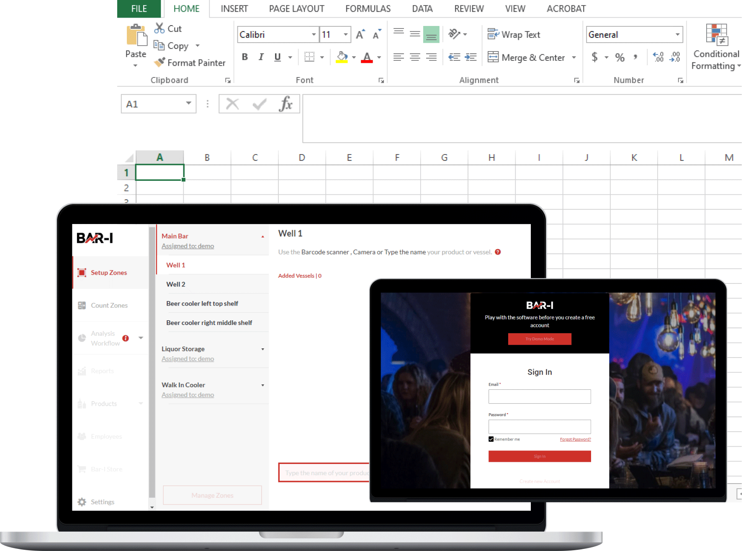756x551 pixels.
Task: Open the fill color dropdown arrow
Action: pos(354,57)
